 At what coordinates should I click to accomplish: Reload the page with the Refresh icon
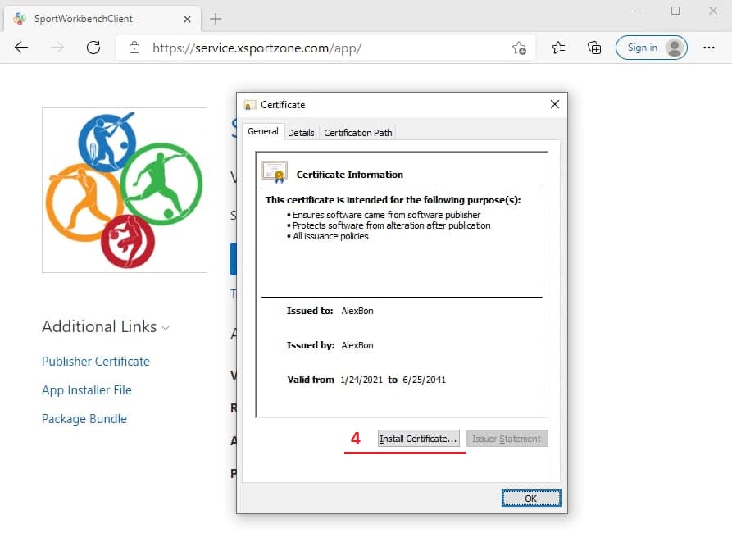(93, 48)
